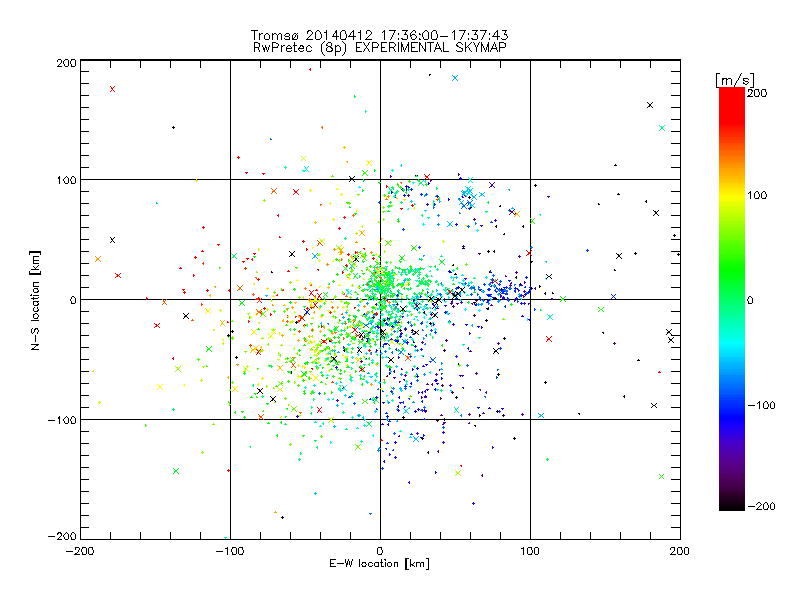Click the title text 'Tromsø 20140412 17:36:00-17:37:43'
Image resolution: width=800 pixels, height=600 pixels.
tap(379, 35)
